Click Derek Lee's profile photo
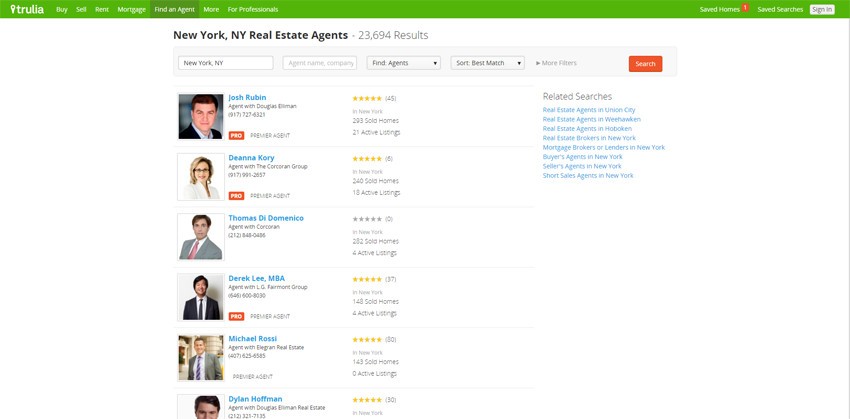 [201, 297]
